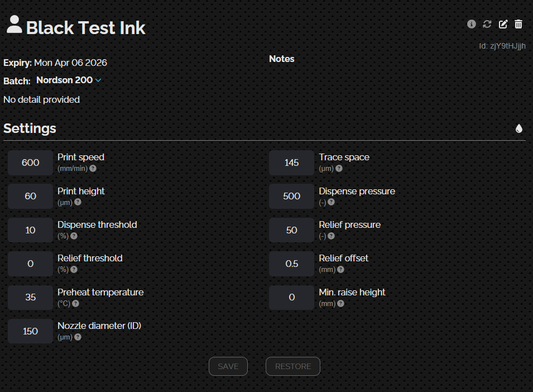
Task: Click help icon for Nozzle diameter
Action: [78, 337]
